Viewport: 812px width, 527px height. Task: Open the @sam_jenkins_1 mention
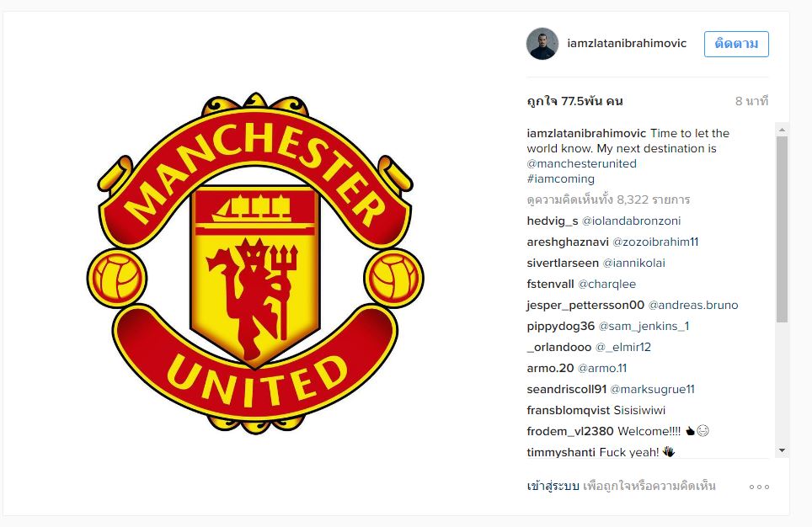coord(644,326)
